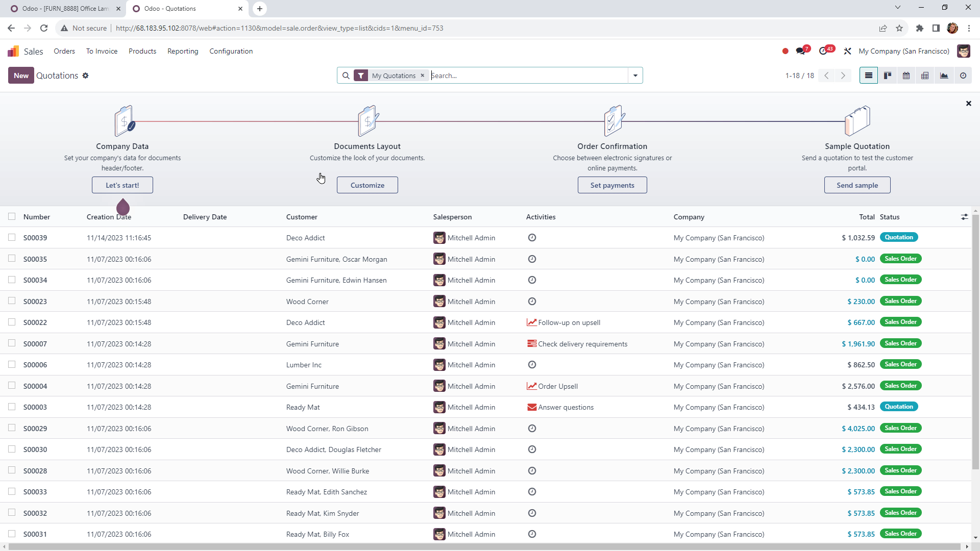
Task: Click the adjust optional columns icon
Action: [x=964, y=217]
